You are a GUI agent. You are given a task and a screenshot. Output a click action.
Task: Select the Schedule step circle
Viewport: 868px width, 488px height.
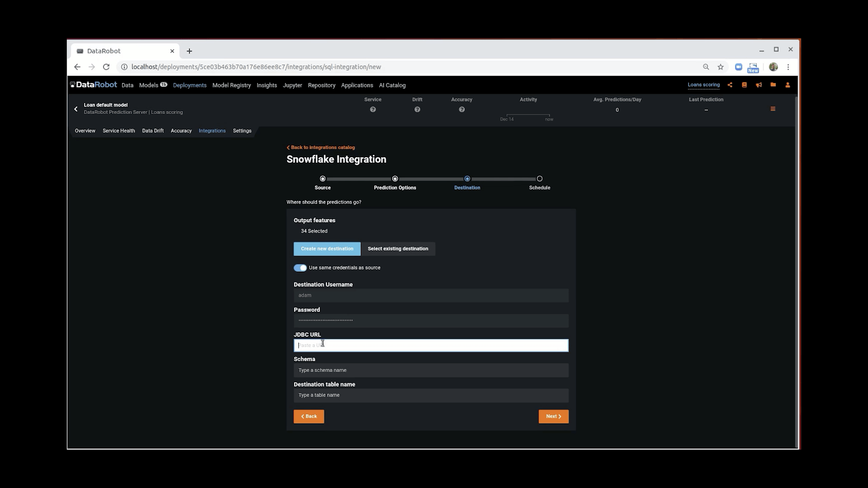539,178
